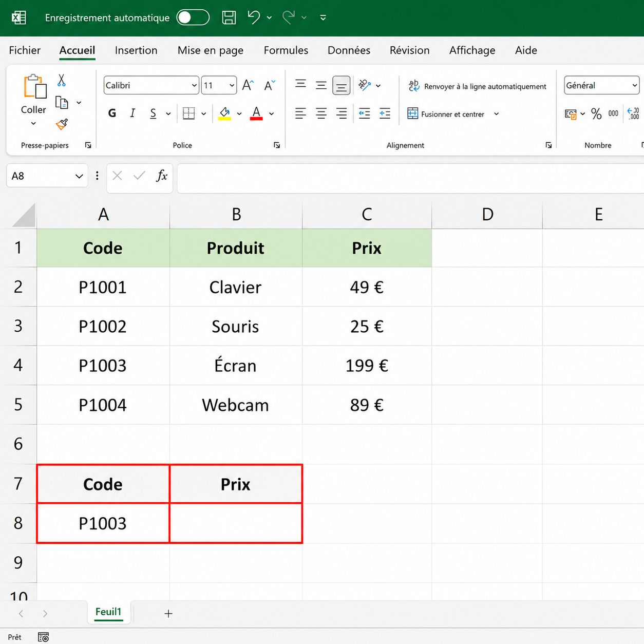Open the font name Calibri dropdown
The image size is (644, 644).
(194, 85)
